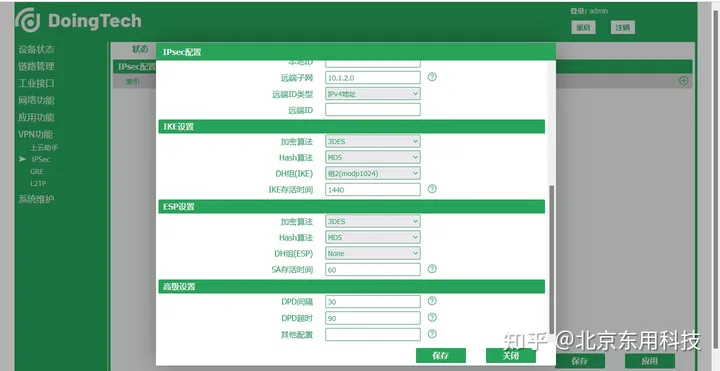Click help icon next to 远端子网 field

432,77
